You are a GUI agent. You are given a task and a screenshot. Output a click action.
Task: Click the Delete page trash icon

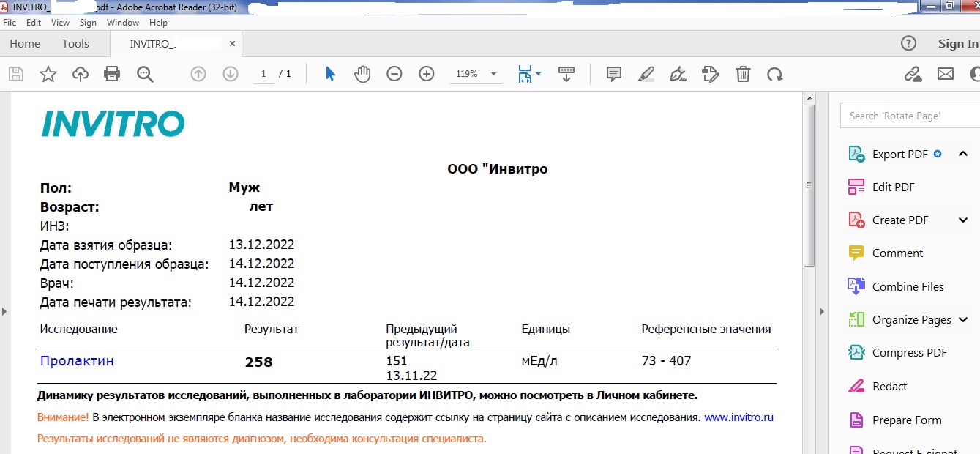pos(743,74)
